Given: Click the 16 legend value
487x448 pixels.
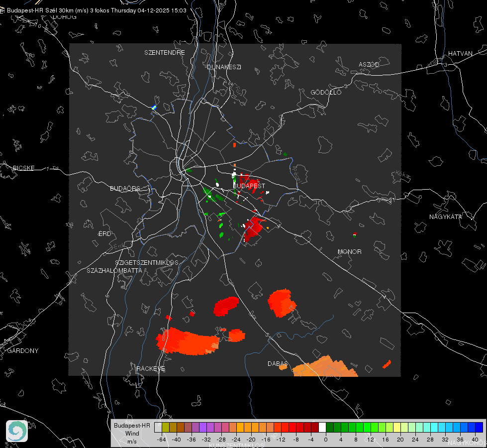Looking at the screenshot, I should click(x=385, y=440).
